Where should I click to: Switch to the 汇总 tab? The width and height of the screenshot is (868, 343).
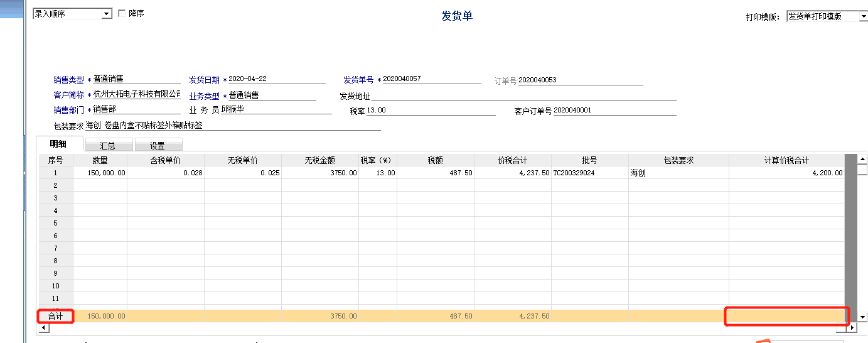[x=108, y=145]
